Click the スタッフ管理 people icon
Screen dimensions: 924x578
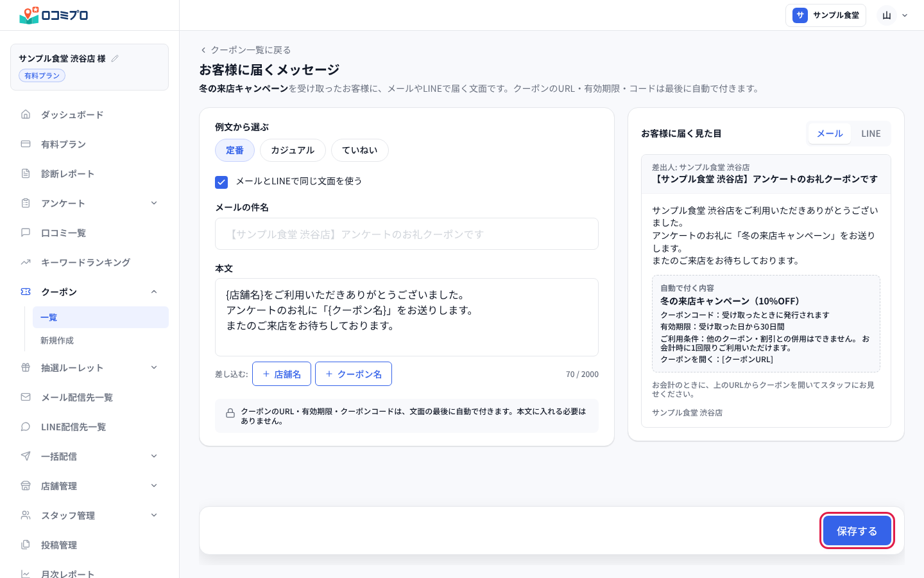coord(26,515)
